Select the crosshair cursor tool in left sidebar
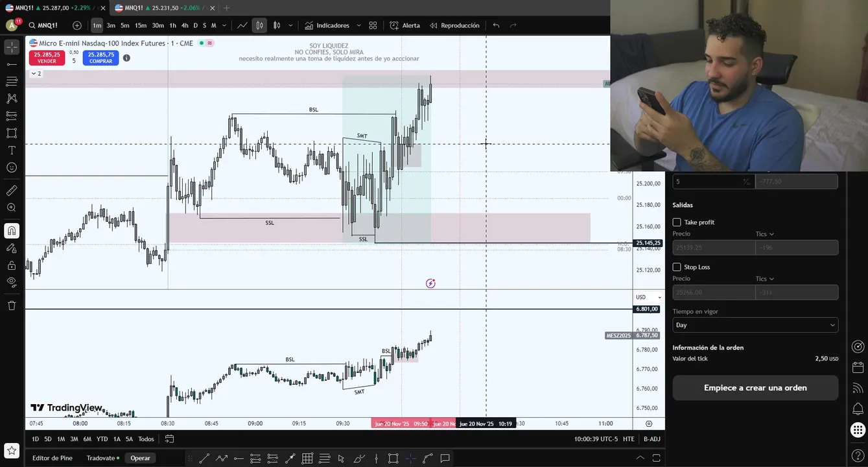 (12, 47)
